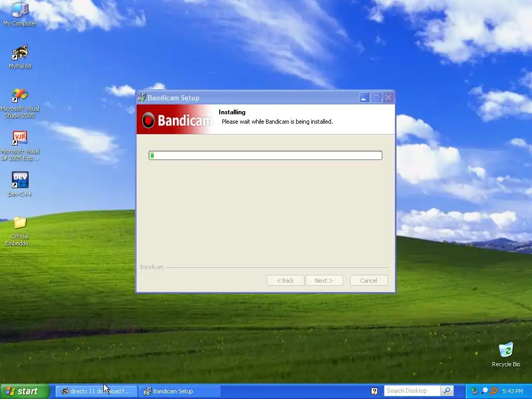Click the first green system tray icon
Screen dimensions: 532x399
pos(474,391)
